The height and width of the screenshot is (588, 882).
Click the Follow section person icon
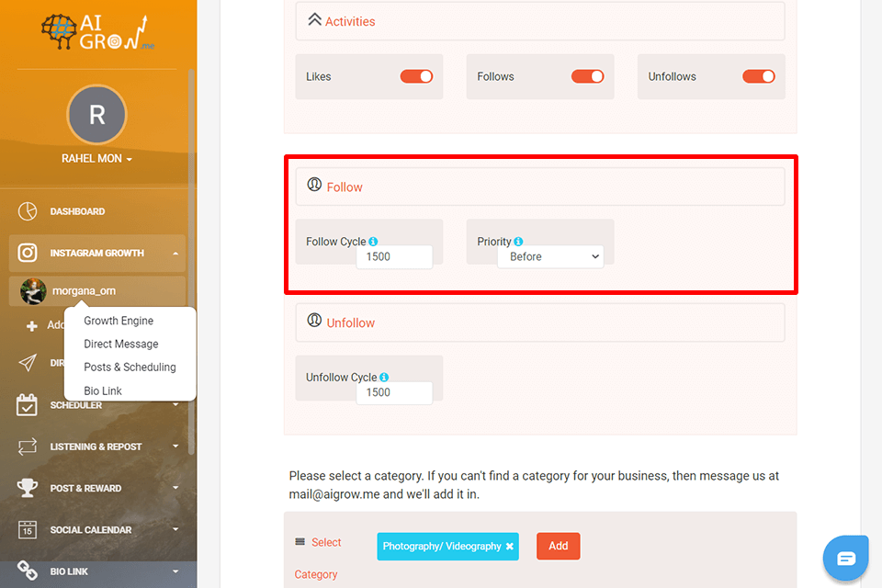tap(314, 185)
